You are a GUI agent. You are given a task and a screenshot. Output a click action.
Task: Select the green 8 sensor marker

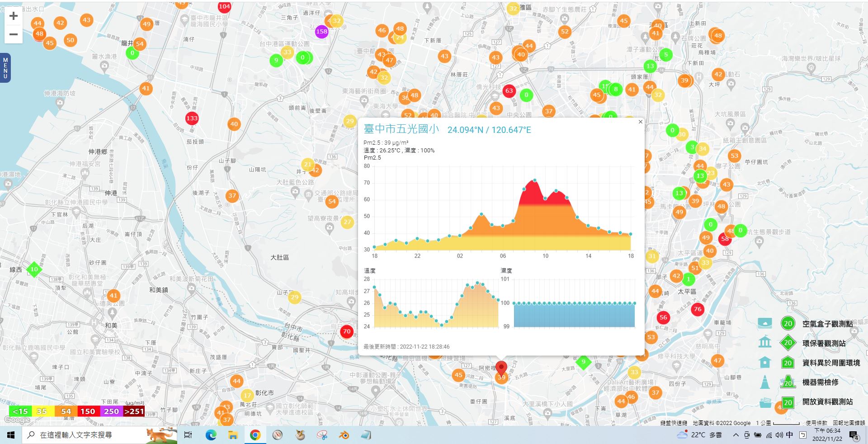616,89
